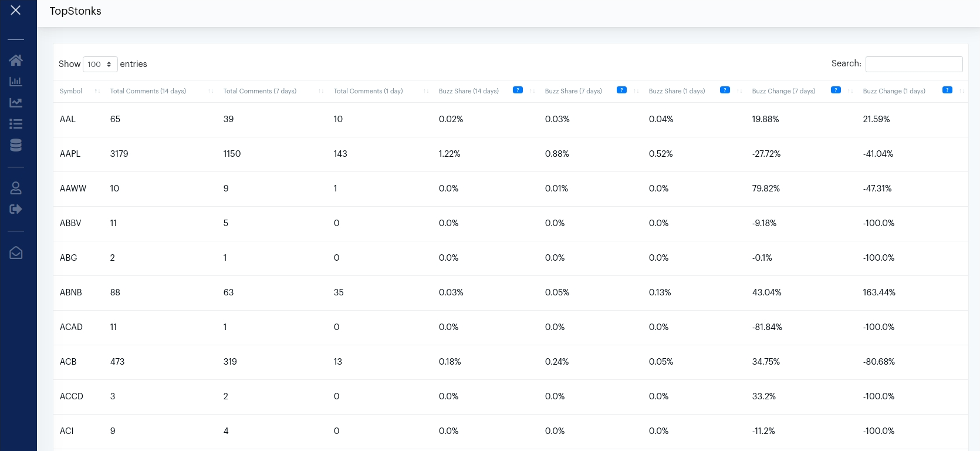Viewport: 980px width, 451px height.
Task: Open the user profile icon in sidebar
Action: (16, 188)
